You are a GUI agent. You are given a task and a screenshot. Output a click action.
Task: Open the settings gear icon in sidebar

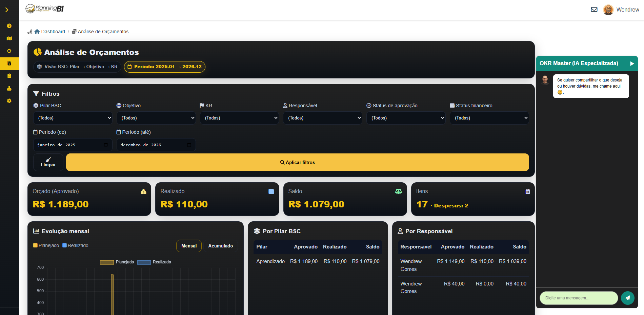[9, 101]
